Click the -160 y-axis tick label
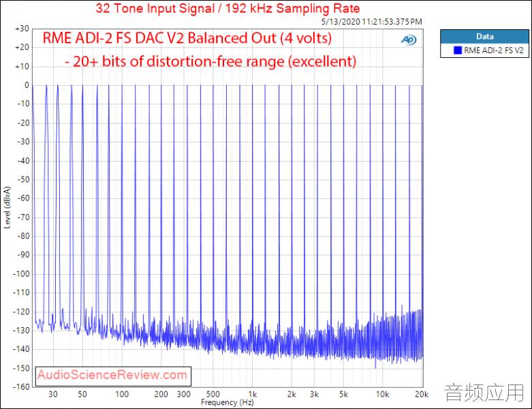Image resolution: width=532 pixels, height=409 pixels. click(x=21, y=387)
